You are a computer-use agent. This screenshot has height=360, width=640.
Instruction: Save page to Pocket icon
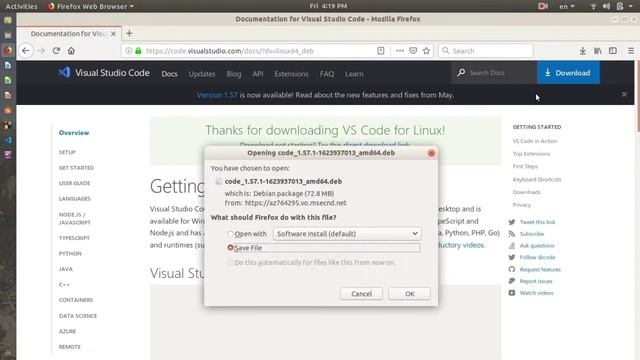(413, 51)
